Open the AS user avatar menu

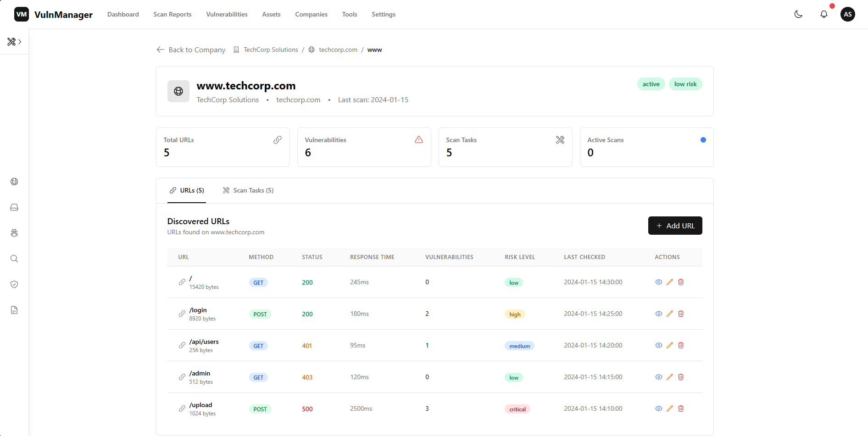point(848,14)
